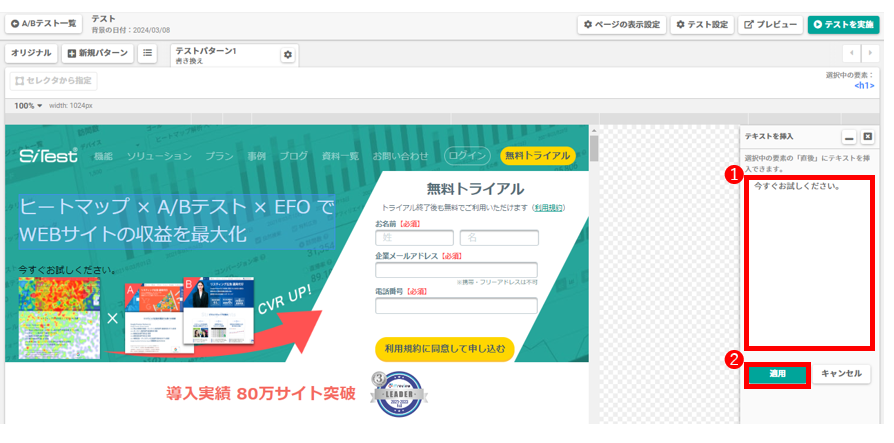Open プラン menu item

pos(219,156)
